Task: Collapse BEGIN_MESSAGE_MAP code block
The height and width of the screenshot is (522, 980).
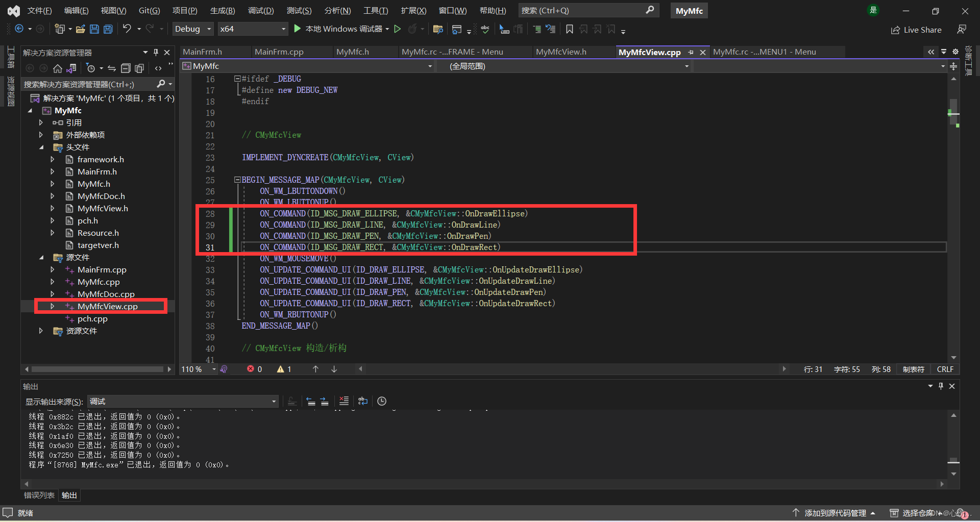Action: tap(237, 180)
